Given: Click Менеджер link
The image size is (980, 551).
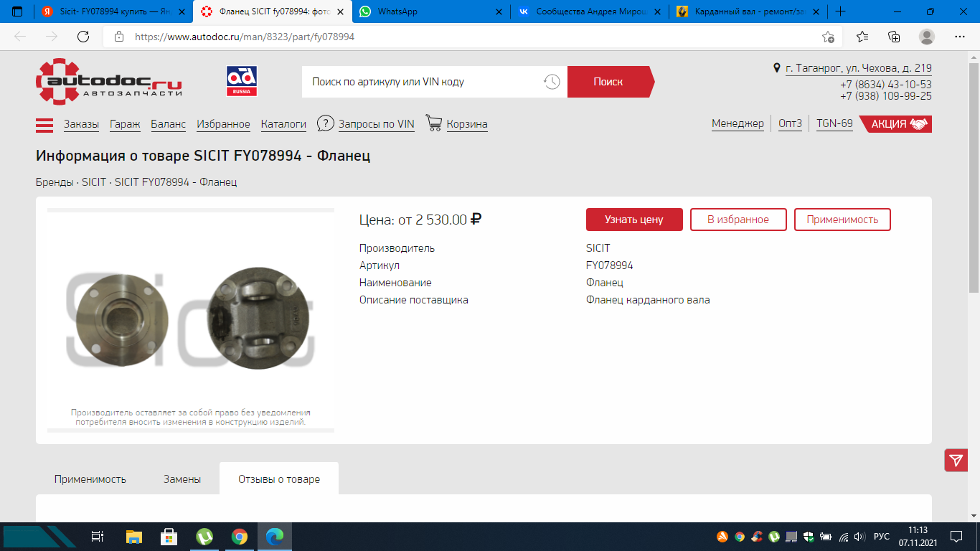Looking at the screenshot, I should (738, 123).
